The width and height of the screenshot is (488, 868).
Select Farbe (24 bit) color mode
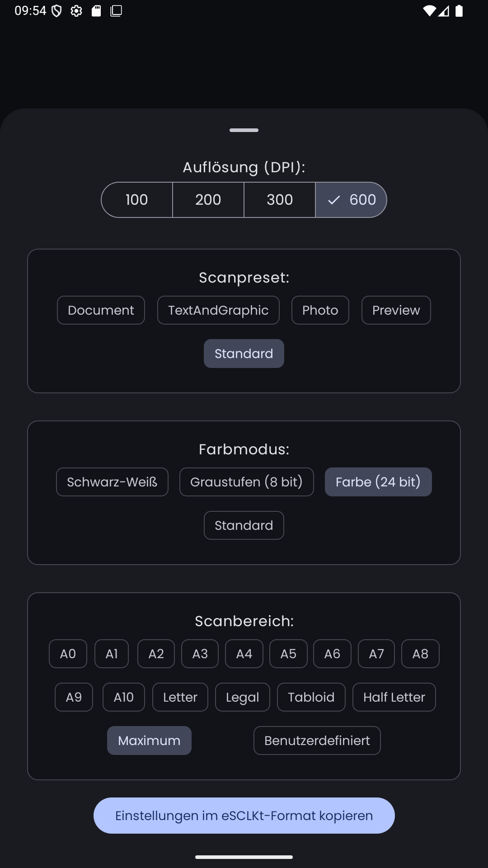click(x=378, y=482)
